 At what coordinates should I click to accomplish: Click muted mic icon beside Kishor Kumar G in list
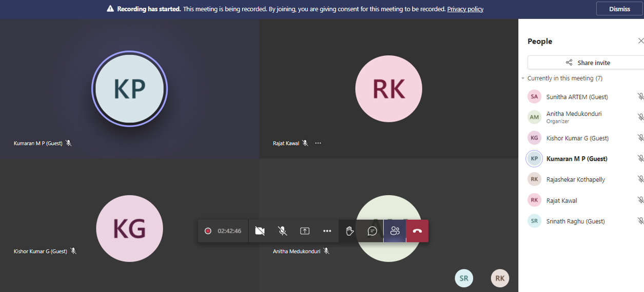pyautogui.click(x=640, y=138)
